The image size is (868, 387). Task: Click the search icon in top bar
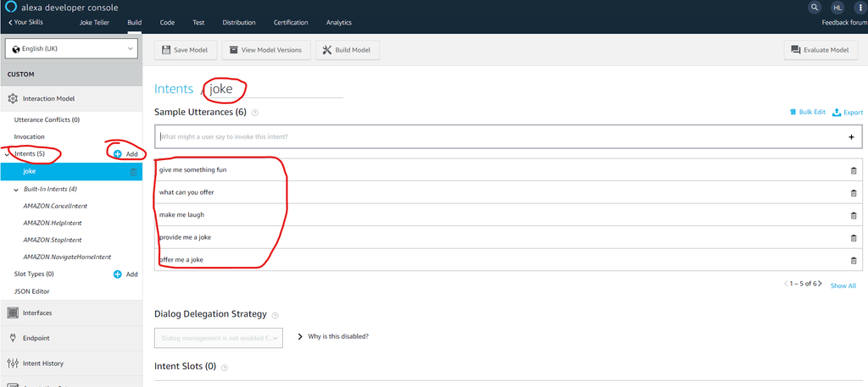tap(815, 7)
